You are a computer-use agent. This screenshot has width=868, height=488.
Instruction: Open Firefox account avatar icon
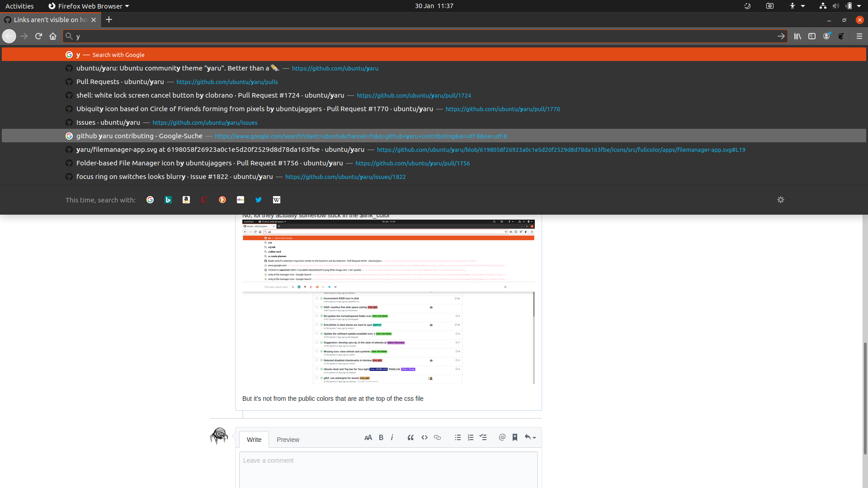pos(826,36)
